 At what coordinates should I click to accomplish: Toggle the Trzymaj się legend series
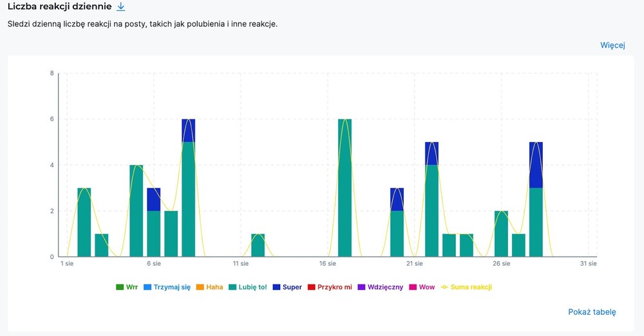tap(167, 287)
